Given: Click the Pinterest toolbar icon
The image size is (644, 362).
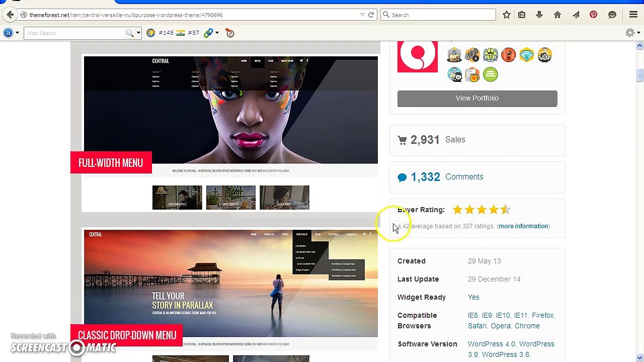Looking at the screenshot, I should 594,15.
